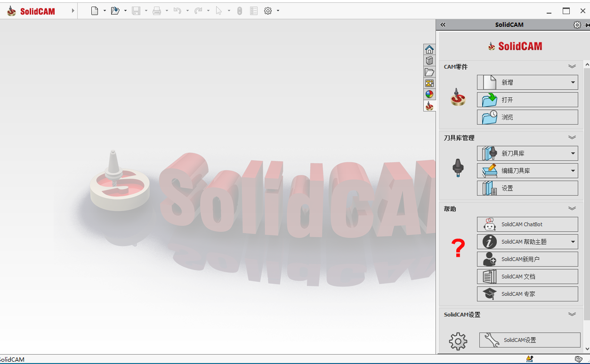Open the File Explorer folder tab

[x=429, y=72]
